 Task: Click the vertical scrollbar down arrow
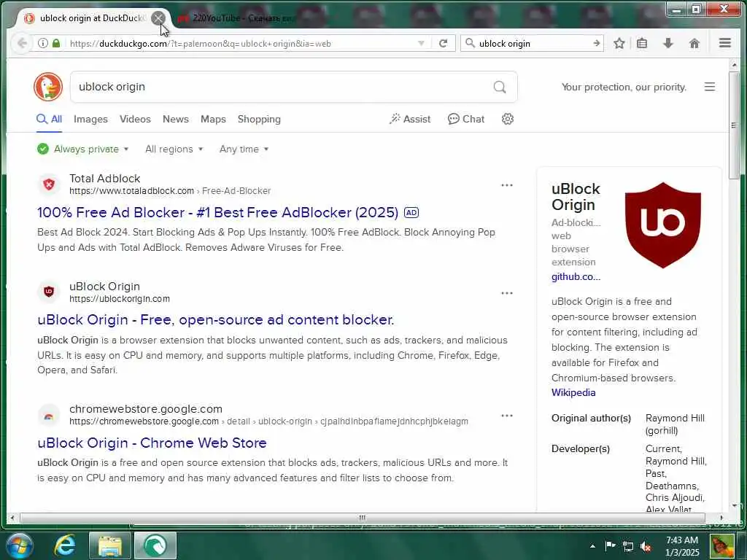(734, 505)
